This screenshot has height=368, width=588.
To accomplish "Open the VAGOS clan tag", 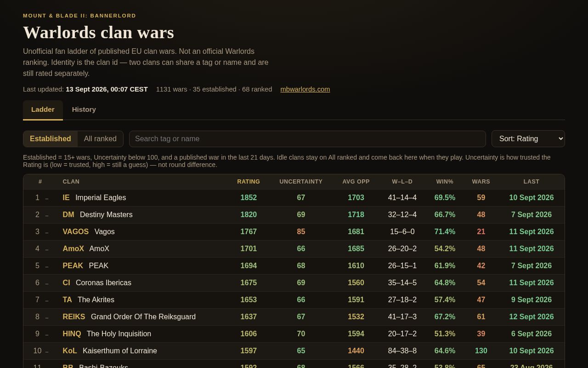I will (x=76, y=232).
